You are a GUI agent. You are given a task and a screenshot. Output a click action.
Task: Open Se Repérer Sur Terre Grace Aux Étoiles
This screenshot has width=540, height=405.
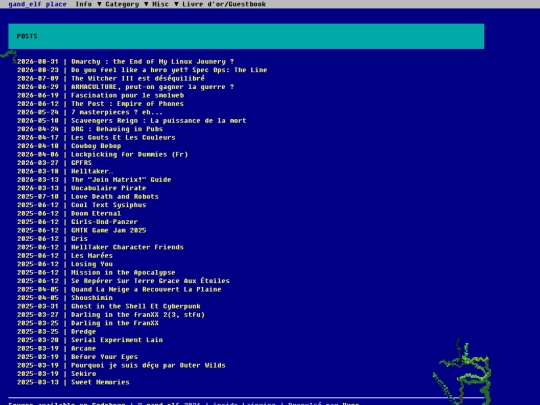pyautogui.click(x=150, y=281)
